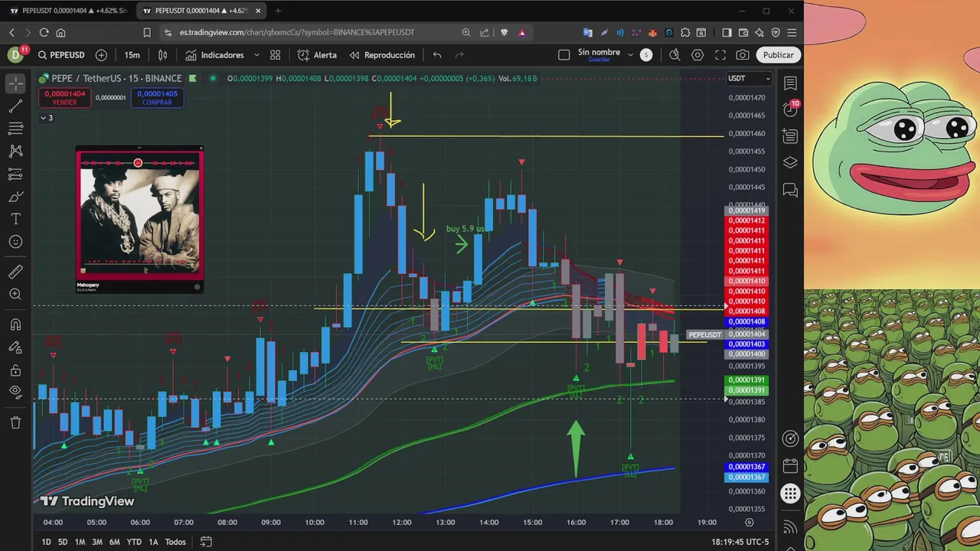The image size is (980, 551).
Task: Select the ruler measure tool
Action: [15, 272]
